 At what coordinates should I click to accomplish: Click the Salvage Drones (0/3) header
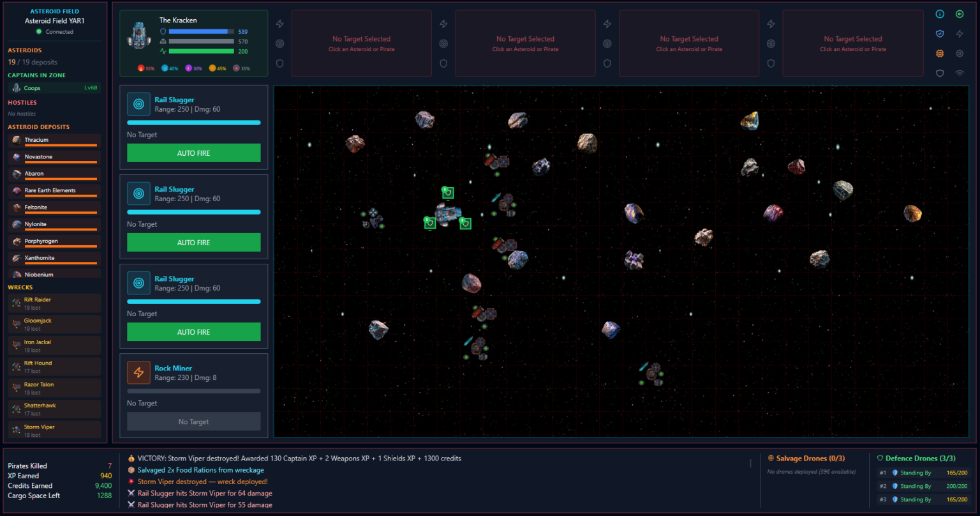tap(806, 459)
